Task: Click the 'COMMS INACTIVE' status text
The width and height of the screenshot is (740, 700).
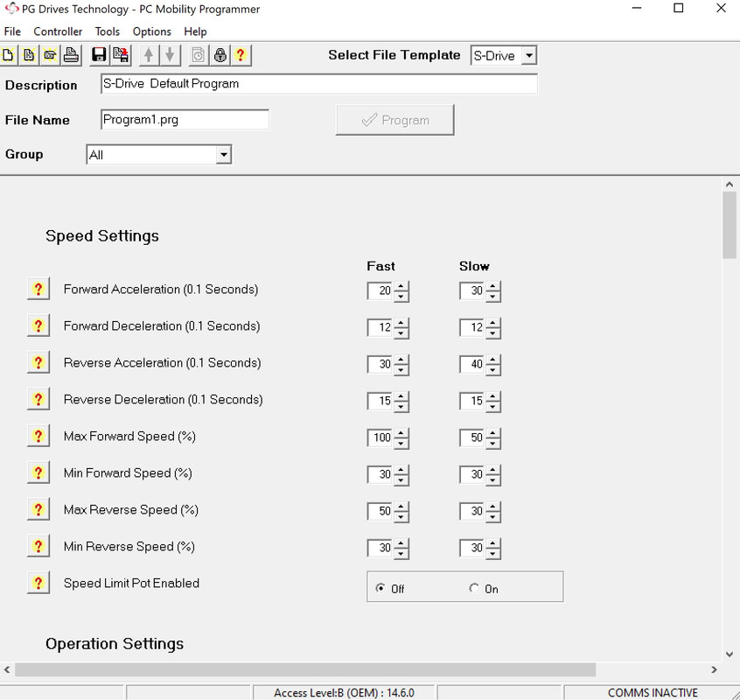Action: point(653,692)
